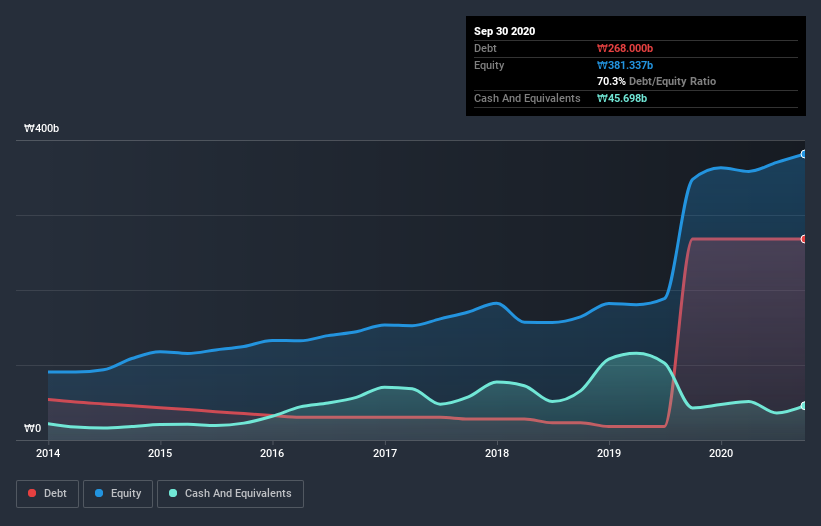Image resolution: width=821 pixels, height=526 pixels.
Task: Click the Sep 30 2020 tooltip date
Action: [504, 31]
